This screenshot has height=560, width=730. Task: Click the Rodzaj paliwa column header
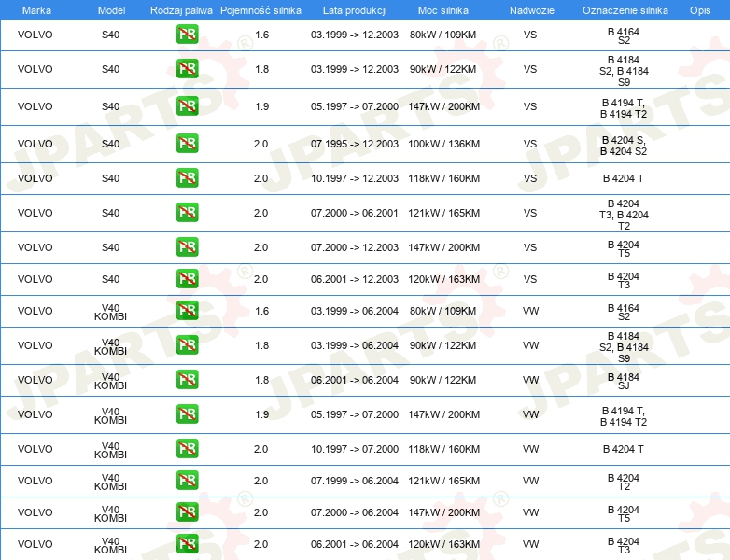pos(181,10)
